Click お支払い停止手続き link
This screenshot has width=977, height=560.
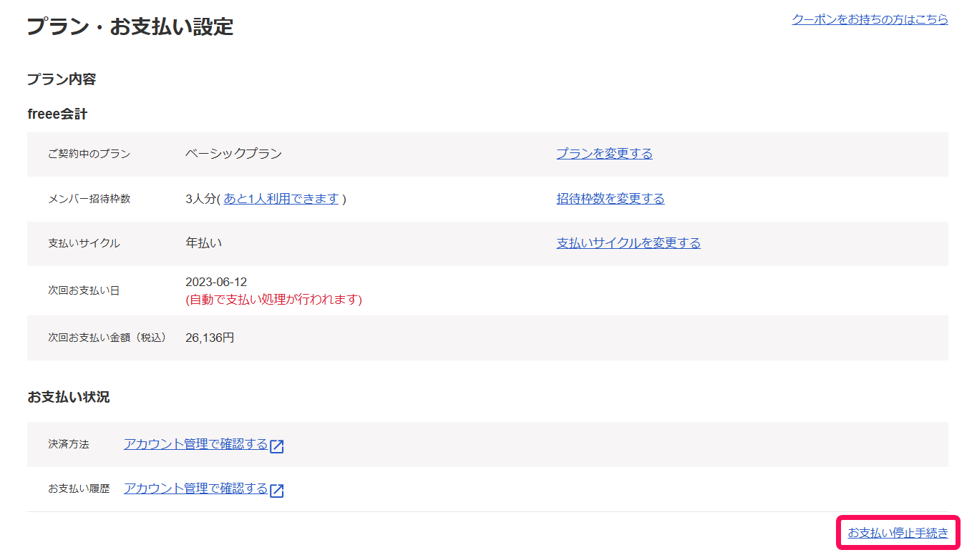898,533
